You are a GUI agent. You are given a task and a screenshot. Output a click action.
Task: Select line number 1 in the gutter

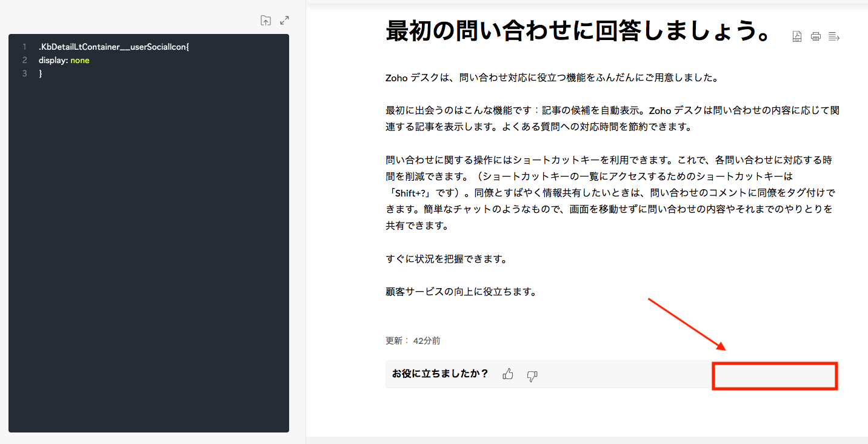pos(24,47)
